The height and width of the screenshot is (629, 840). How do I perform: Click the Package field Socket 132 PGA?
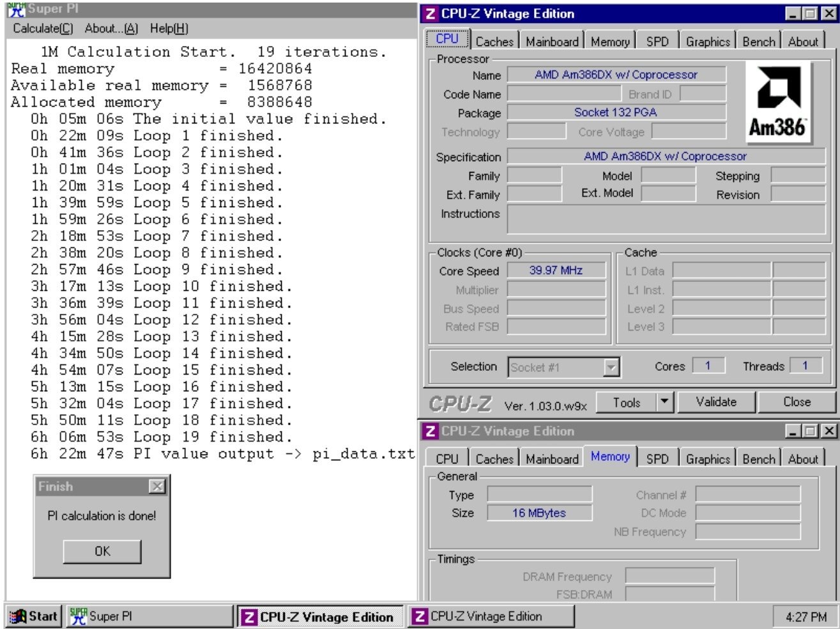click(616, 113)
